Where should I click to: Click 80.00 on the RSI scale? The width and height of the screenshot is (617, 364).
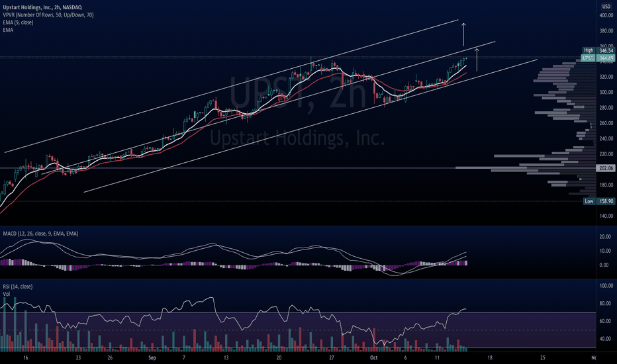[605, 303]
